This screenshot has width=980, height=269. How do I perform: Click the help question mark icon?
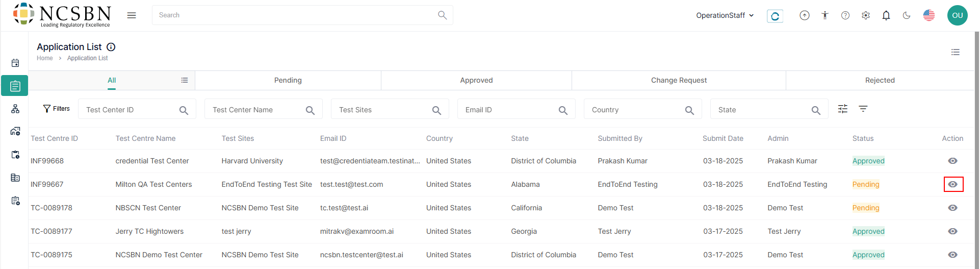pos(845,15)
